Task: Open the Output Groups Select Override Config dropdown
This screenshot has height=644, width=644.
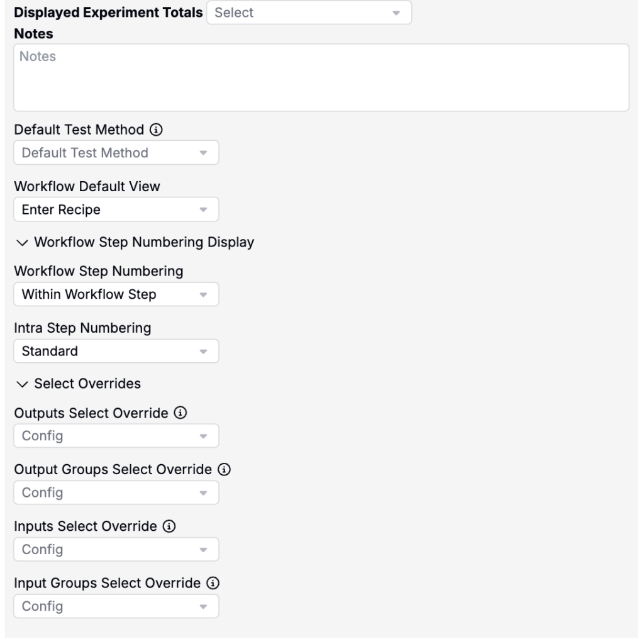Action: point(116,492)
